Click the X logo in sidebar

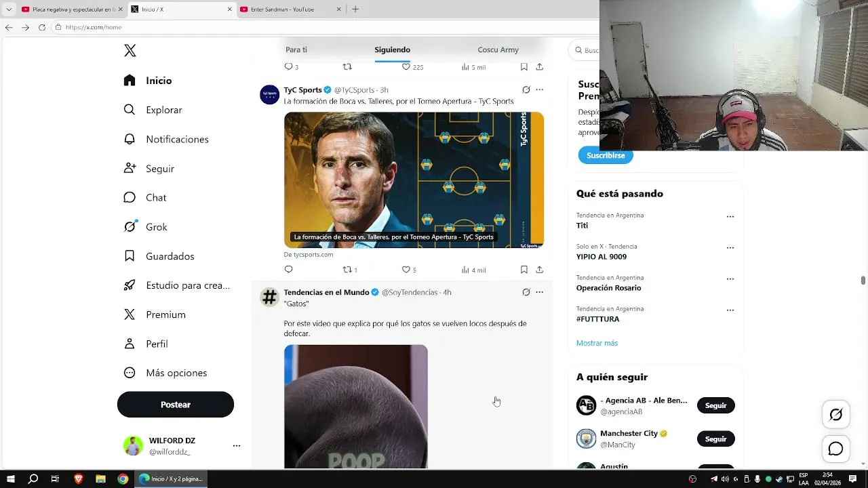130,51
